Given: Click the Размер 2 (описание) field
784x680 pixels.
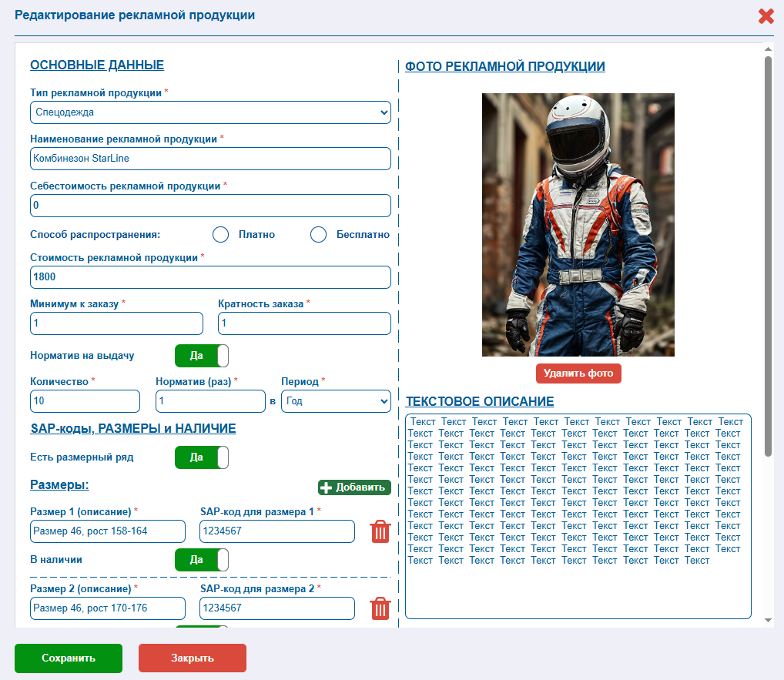Looking at the screenshot, I should coord(108,608).
